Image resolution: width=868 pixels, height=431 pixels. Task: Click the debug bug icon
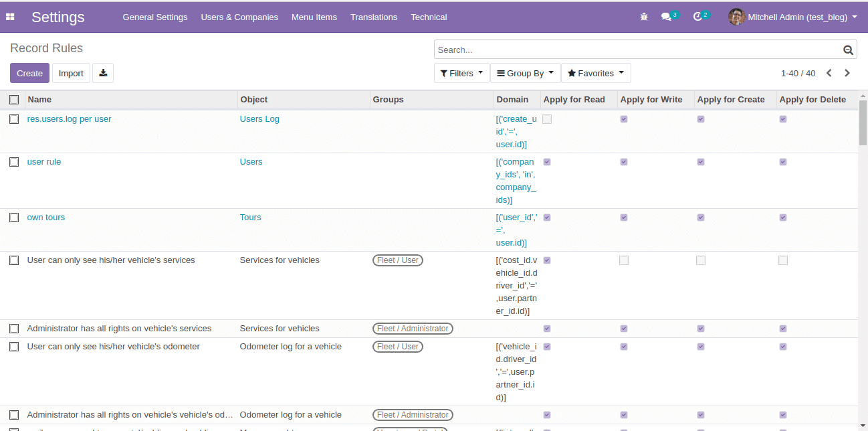tap(644, 17)
